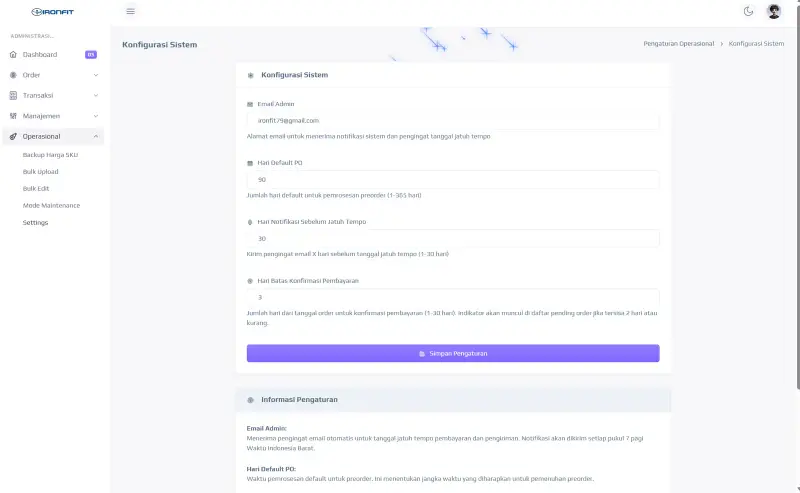Click the Order sidebar icon
800x493 pixels.
pos(13,75)
